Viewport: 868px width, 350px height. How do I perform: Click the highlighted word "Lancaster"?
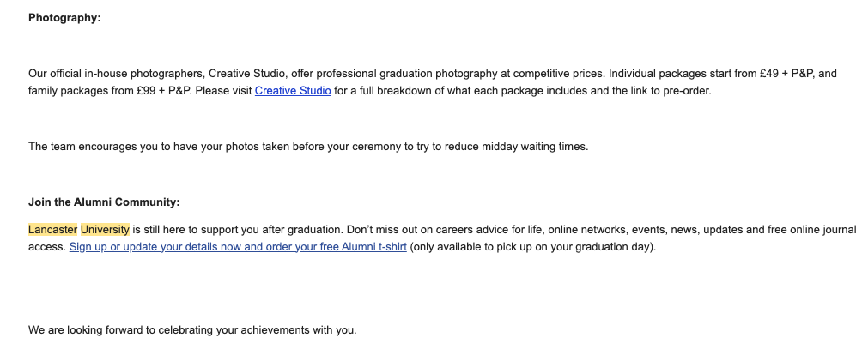click(52, 229)
